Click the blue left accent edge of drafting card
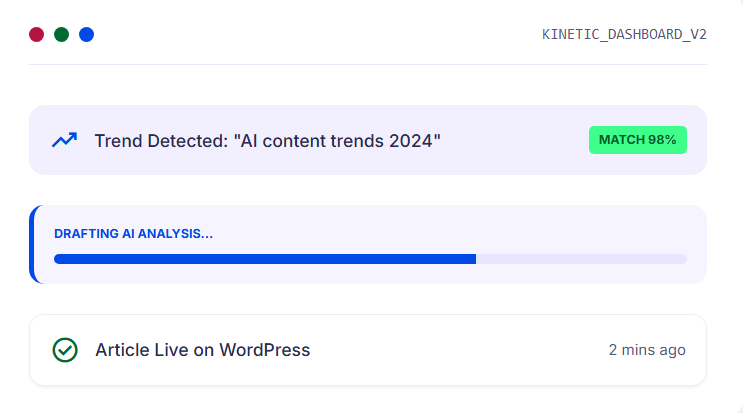This screenshot has height=413, width=743. (32, 245)
